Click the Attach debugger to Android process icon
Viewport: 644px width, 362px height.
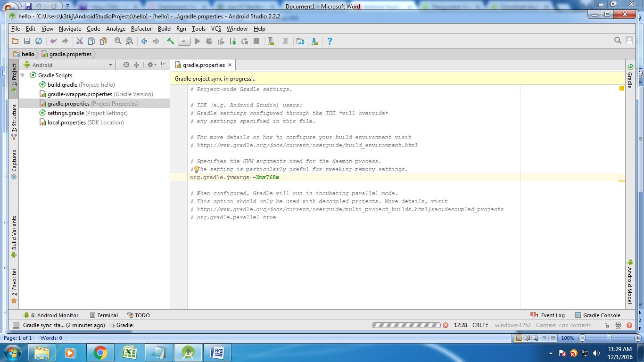pyautogui.click(x=233, y=41)
